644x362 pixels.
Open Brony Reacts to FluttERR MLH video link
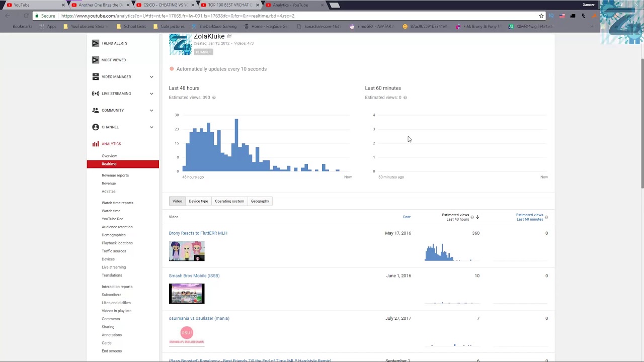point(198,233)
